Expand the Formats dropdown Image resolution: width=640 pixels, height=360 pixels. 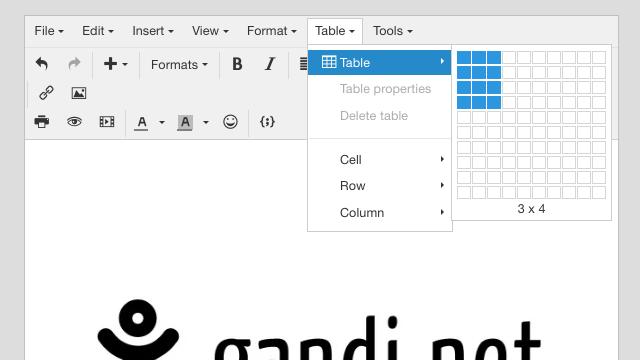(179, 64)
